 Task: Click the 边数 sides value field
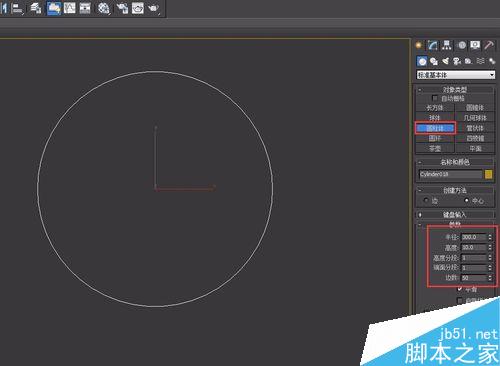[x=474, y=278]
